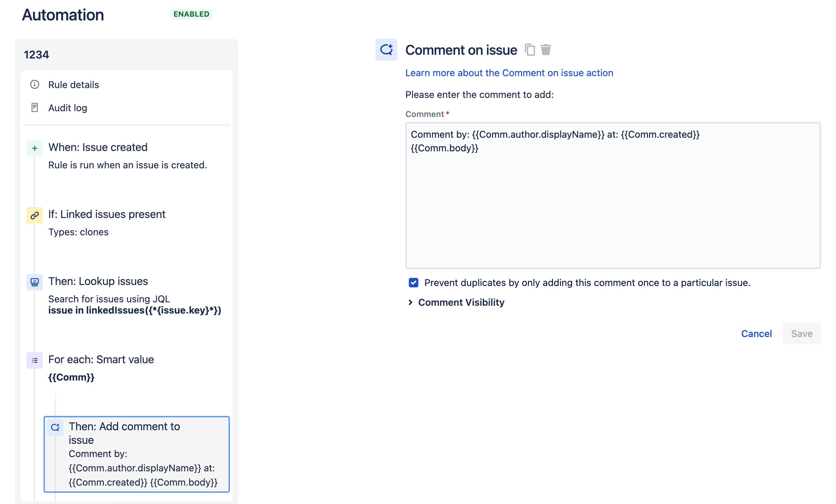
Task: Click the Issue created trigger plus icon
Action: pos(34,148)
